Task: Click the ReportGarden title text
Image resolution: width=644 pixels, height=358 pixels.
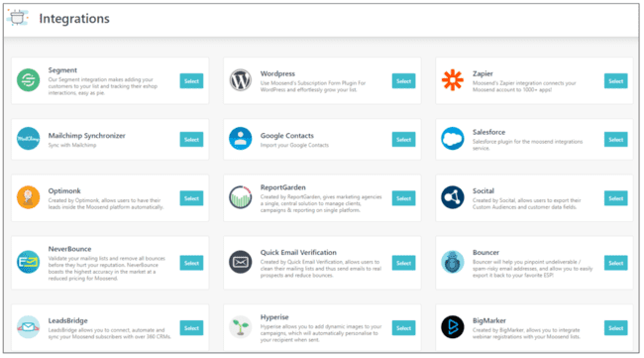Action: tap(283, 187)
